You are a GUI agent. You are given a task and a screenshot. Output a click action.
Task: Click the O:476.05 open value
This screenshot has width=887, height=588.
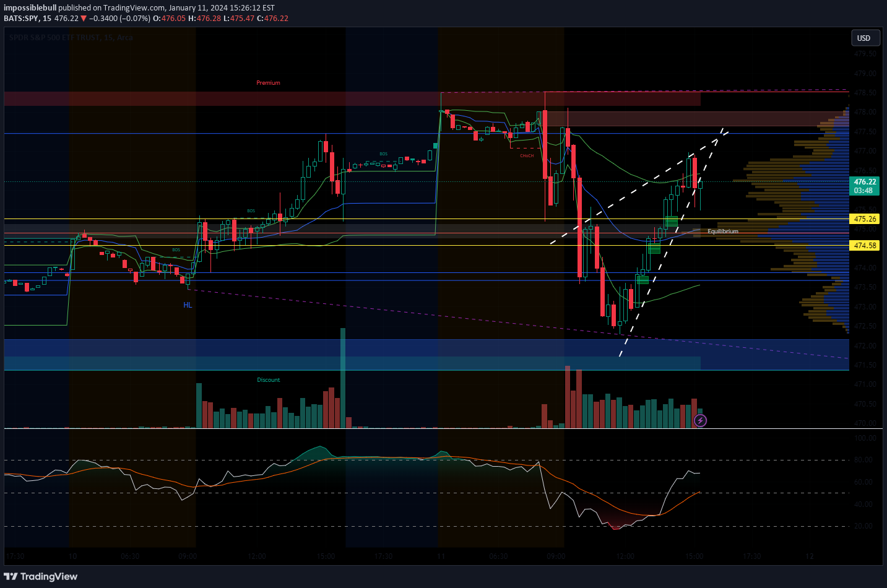(x=170, y=19)
